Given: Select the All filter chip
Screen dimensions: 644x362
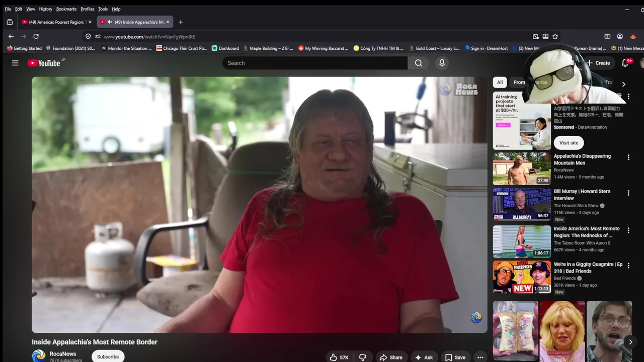Looking at the screenshot, I should click(500, 82).
